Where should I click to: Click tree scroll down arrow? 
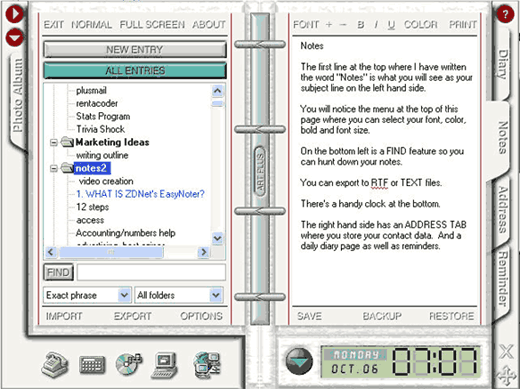[x=217, y=238]
